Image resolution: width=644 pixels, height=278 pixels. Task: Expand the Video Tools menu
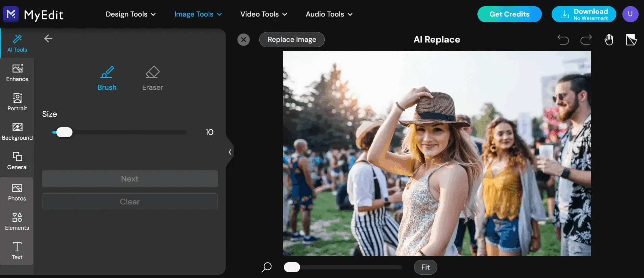[264, 14]
